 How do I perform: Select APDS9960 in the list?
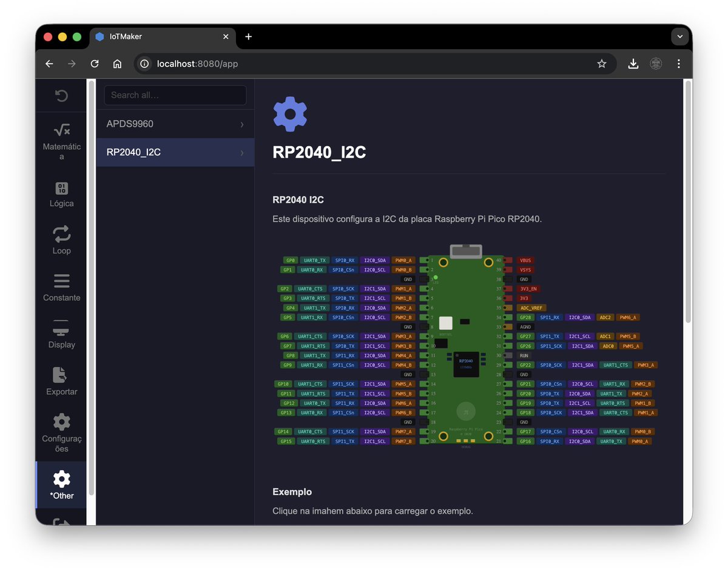tap(175, 124)
